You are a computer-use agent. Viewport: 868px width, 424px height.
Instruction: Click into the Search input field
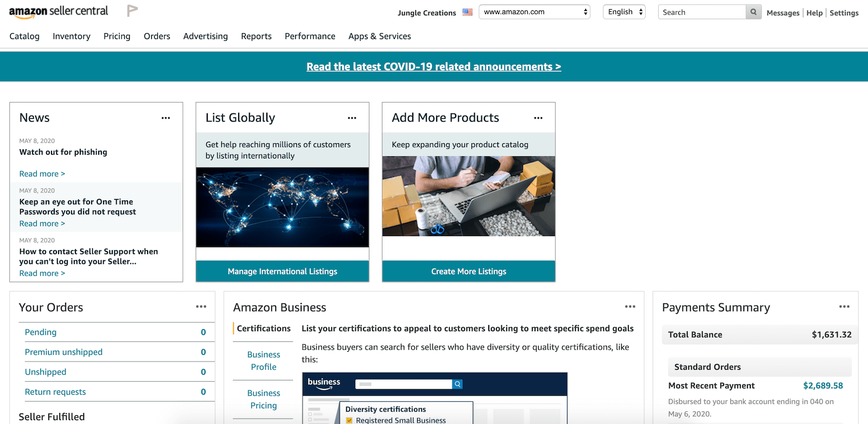(702, 12)
